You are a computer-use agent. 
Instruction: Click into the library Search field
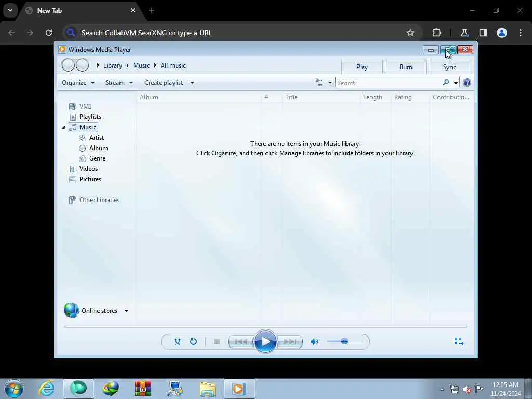pos(389,83)
